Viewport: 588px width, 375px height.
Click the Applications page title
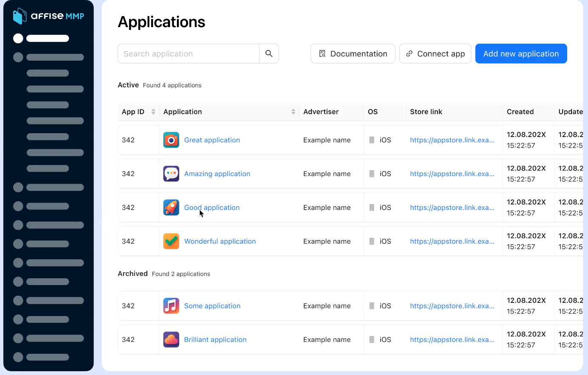[x=162, y=22]
